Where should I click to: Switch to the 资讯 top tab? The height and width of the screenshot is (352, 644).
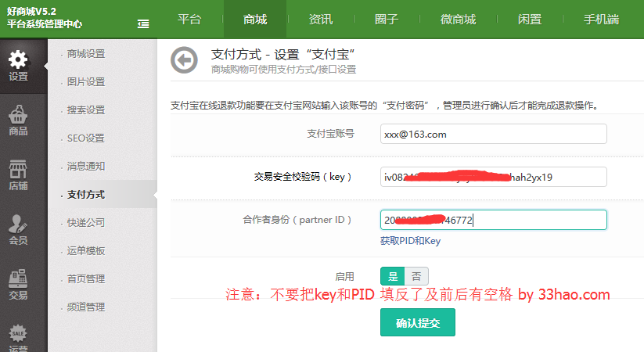[321, 20]
